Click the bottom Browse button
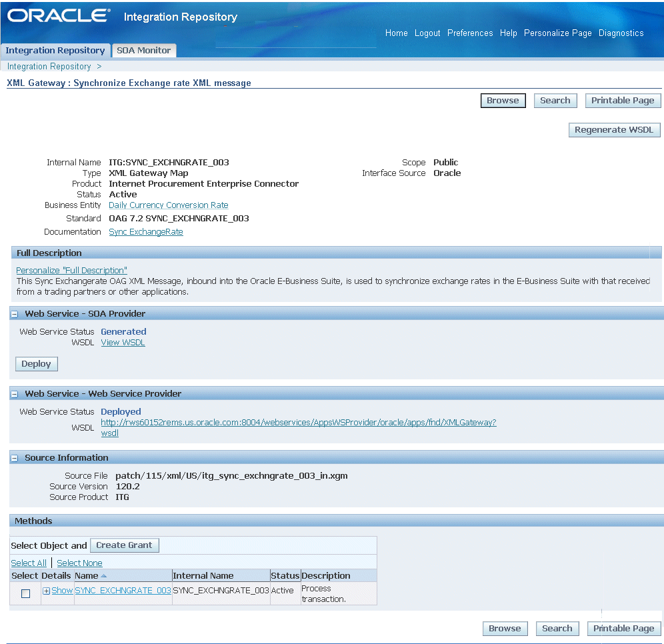 pyautogui.click(x=505, y=629)
